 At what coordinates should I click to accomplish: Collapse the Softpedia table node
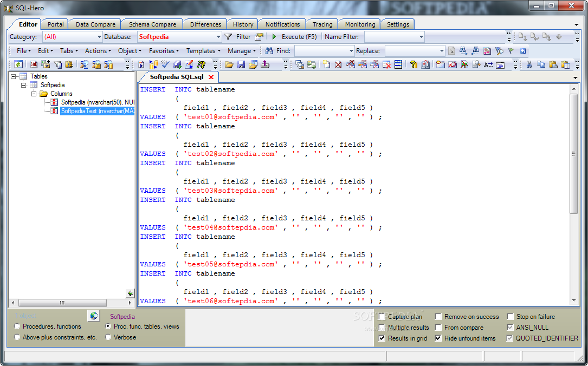pos(24,85)
